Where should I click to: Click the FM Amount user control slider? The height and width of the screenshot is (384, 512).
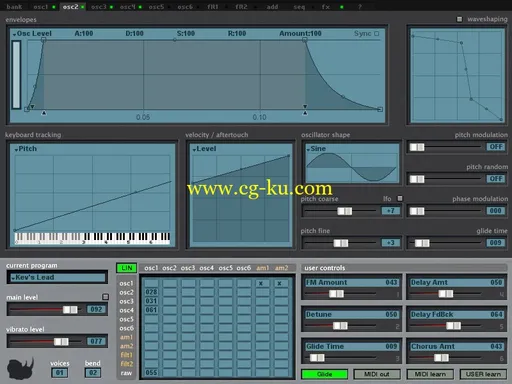(336, 294)
